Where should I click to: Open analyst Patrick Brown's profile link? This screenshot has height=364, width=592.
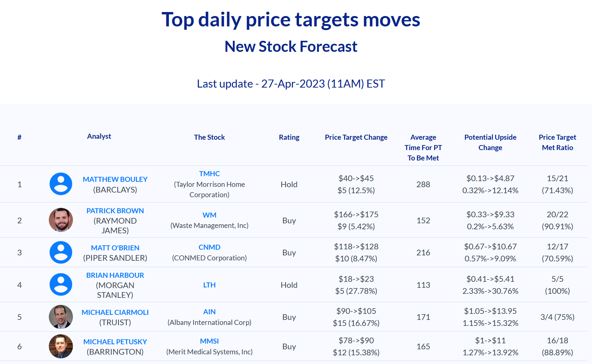[115, 211]
